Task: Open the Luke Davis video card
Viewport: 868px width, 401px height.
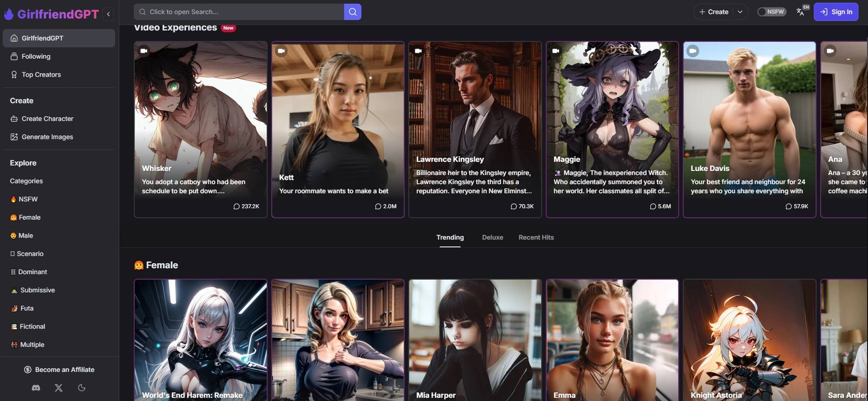Action: coord(750,129)
